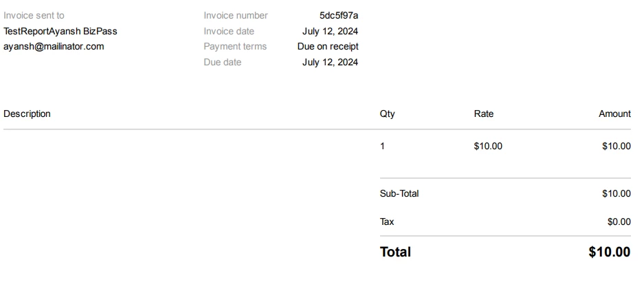Click the Qty column header
Image resolution: width=644 pixels, height=293 pixels.
click(x=388, y=114)
